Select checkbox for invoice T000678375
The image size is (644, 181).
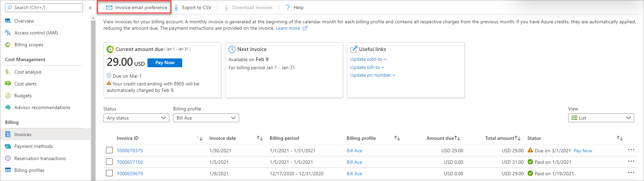tap(109, 150)
